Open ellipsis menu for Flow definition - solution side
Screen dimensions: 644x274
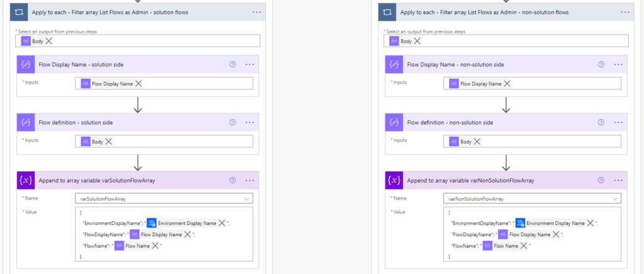click(x=250, y=122)
